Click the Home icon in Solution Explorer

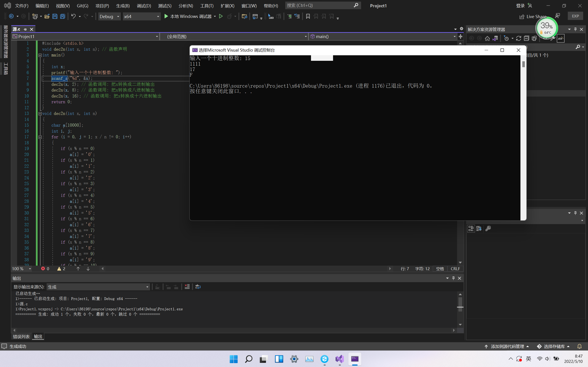(487, 38)
